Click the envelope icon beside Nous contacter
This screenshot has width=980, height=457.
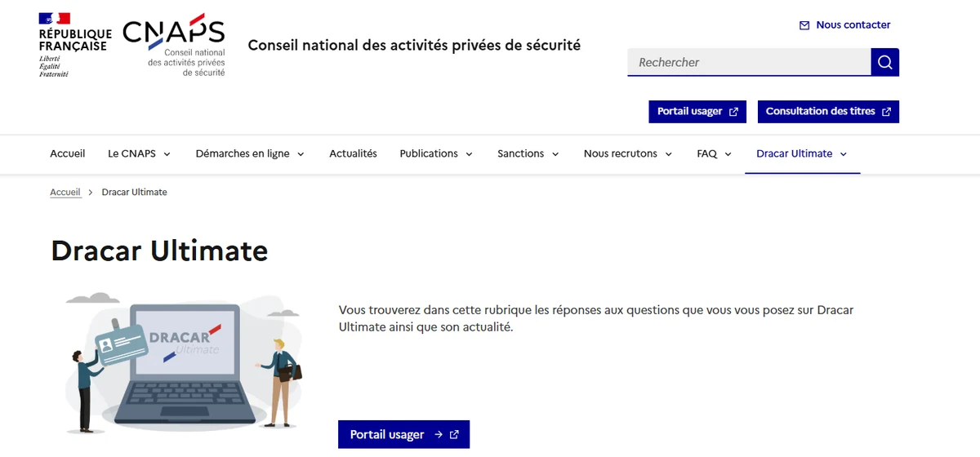pyautogui.click(x=804, y=25)
